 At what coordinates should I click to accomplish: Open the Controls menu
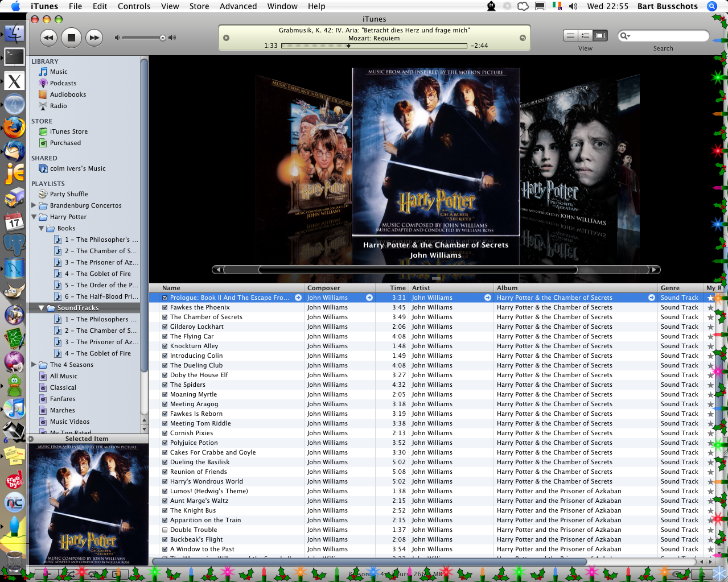134,6
